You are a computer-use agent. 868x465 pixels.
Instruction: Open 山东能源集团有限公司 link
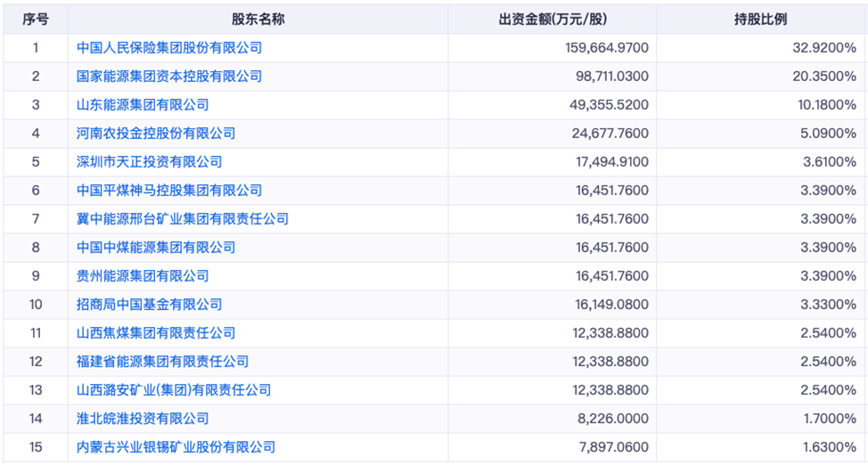tap(143, 104)
